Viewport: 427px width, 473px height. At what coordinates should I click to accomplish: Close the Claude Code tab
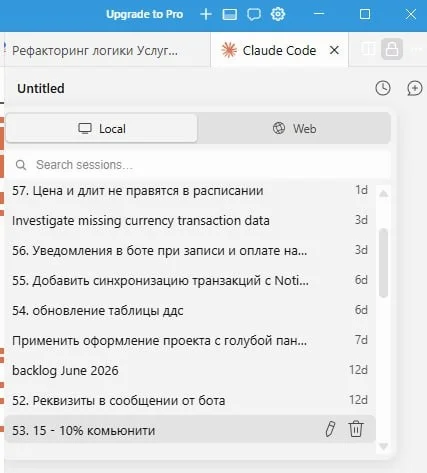(334, 50)
